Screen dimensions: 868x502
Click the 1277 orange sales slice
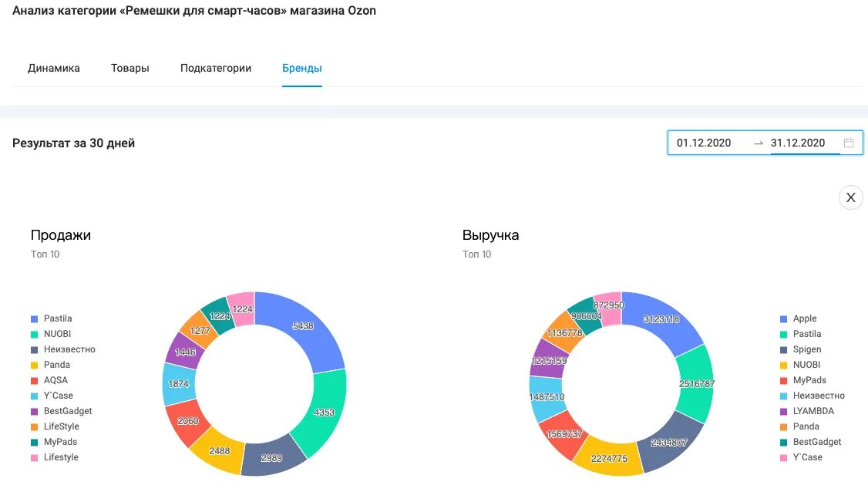click(200, 330)
